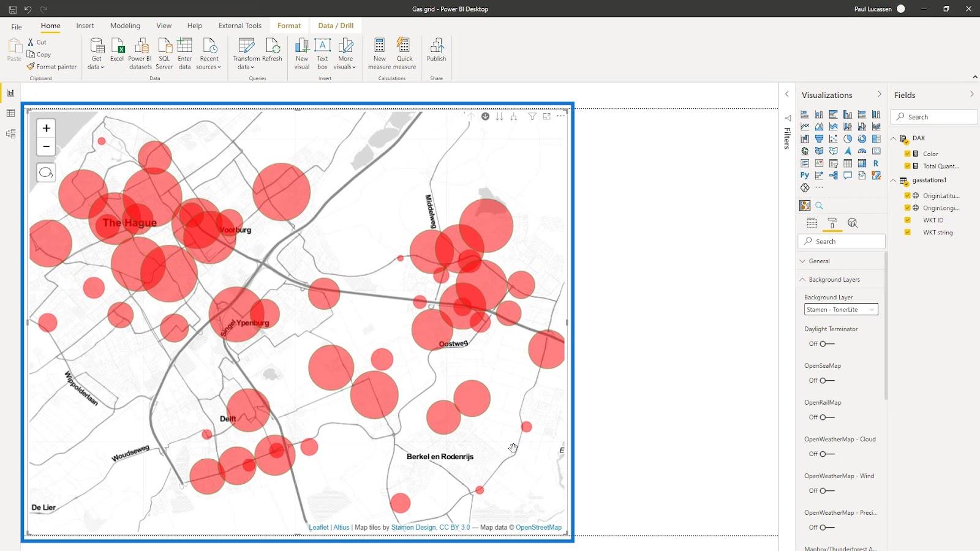Enable OpenWeatherMap - Wind layer
Image resolution: width=980 pixels, height=551 pixels.
(x=827, y=490)
